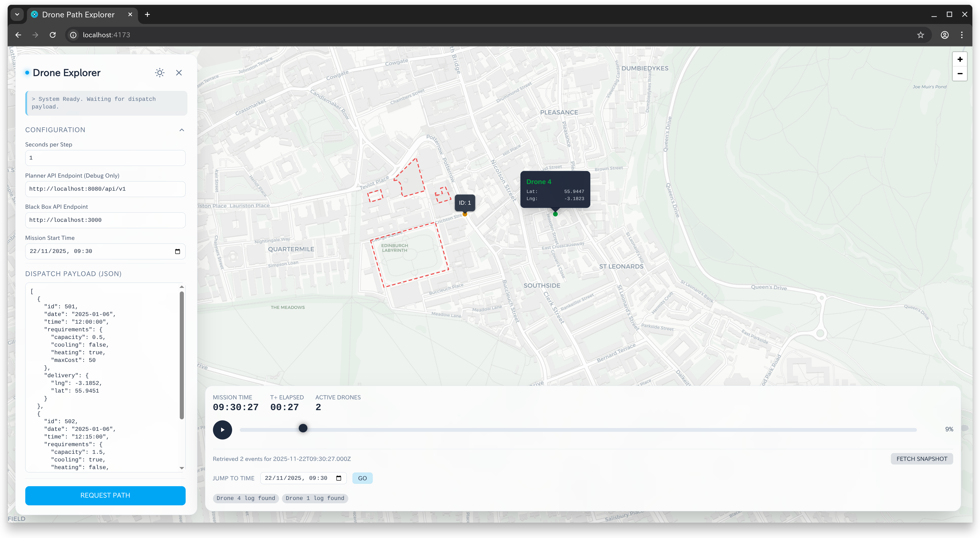The image size is (980, 538).
Task: Bookmark this page with star icon
Action: 920,35
